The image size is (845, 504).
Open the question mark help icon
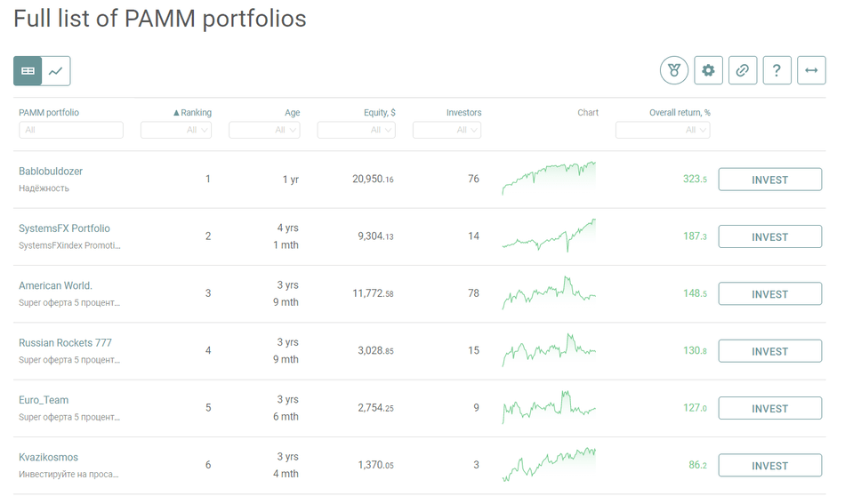point(777,70)
